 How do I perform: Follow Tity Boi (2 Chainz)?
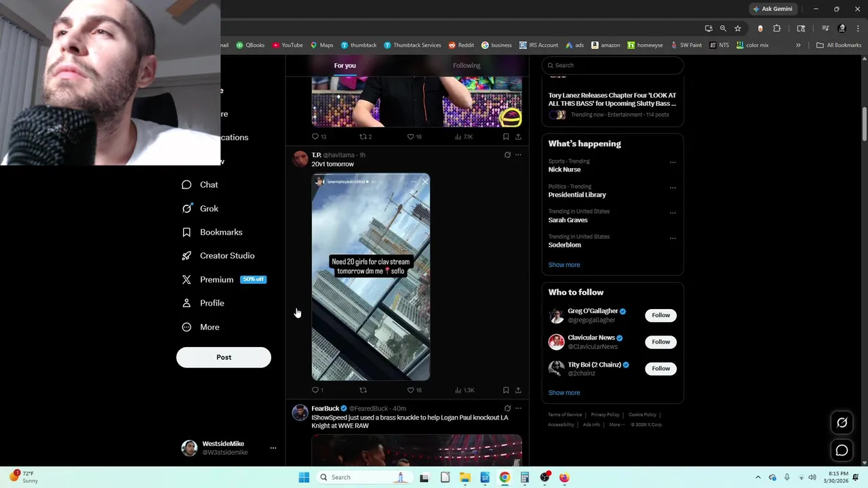pos(661,369)
